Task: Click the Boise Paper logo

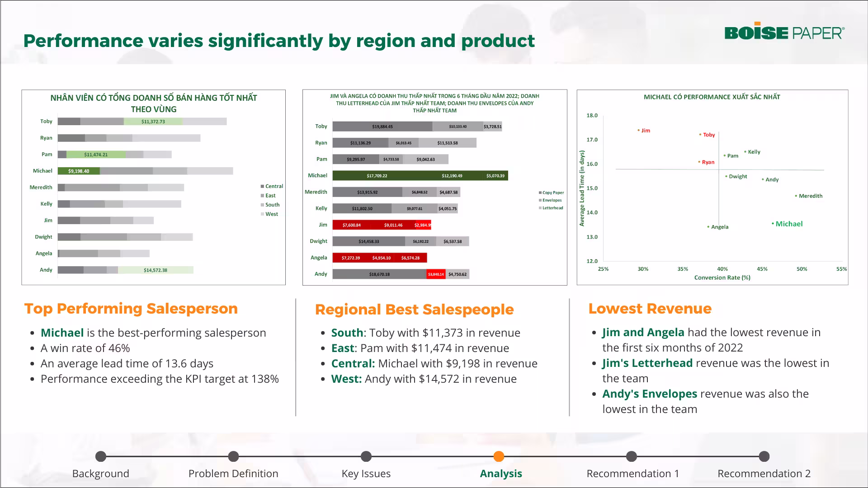Action: (x=784, y=32)
